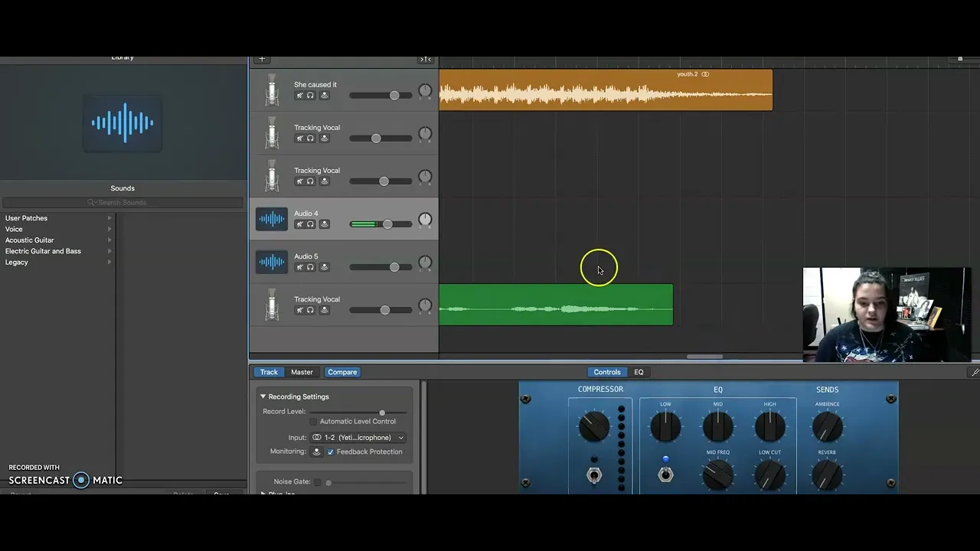Collapse the Recording Settings section
The height and width of the screenshot is (551, 980).
(263, 396)
